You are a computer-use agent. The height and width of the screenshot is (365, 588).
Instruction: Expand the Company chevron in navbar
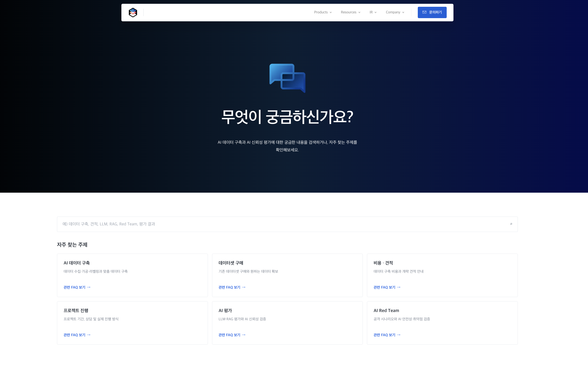tap(403, 13)
